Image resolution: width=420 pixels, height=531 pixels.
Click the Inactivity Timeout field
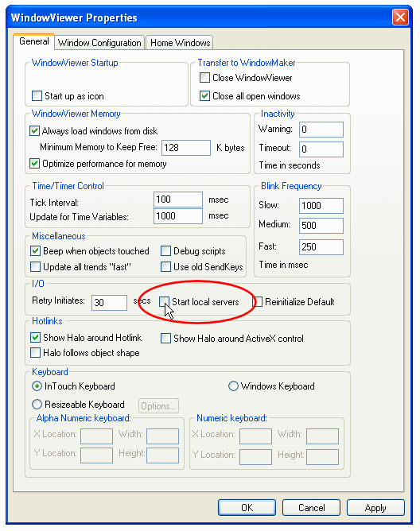click(321, 149)
